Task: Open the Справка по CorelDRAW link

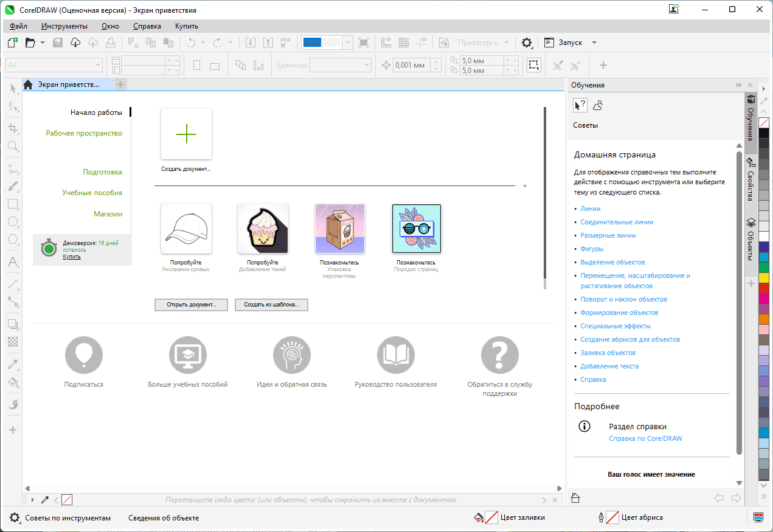Action: click(x=645, y=438)
